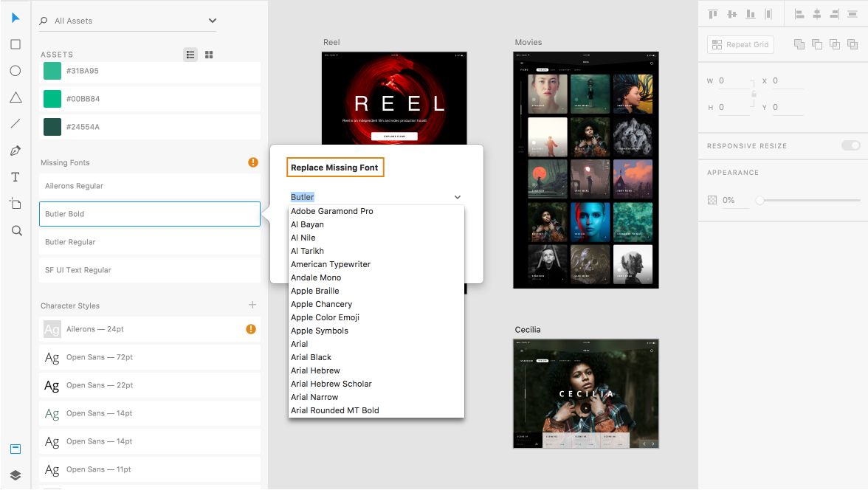Image resolution: width=868 pixels, height=490 pixels.
Task: Select the Polygon triangle tool
Action: click(15, 97)
